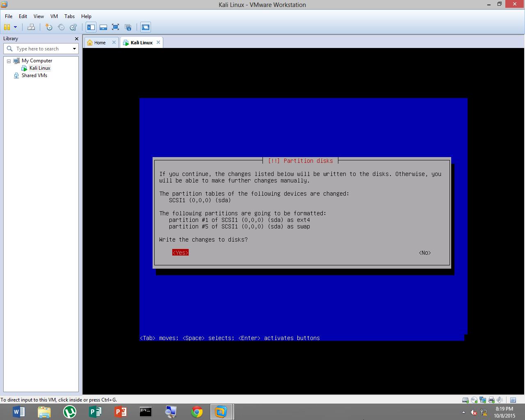Open the View menu

tap(39, 16)
